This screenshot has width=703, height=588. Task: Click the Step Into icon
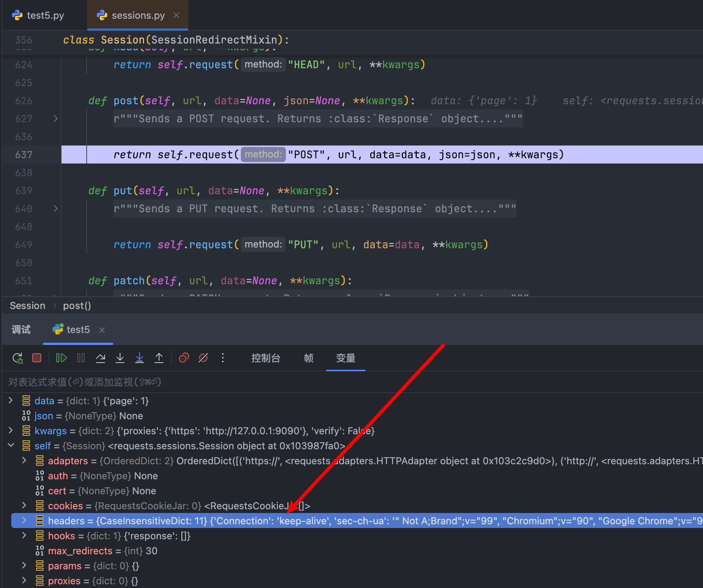[x=120, y=358]
